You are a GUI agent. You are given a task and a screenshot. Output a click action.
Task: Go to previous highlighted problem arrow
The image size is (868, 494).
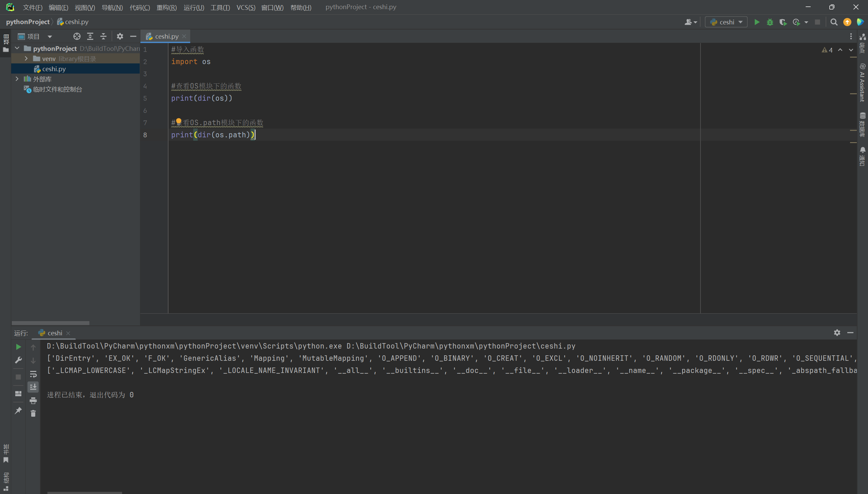840,50
